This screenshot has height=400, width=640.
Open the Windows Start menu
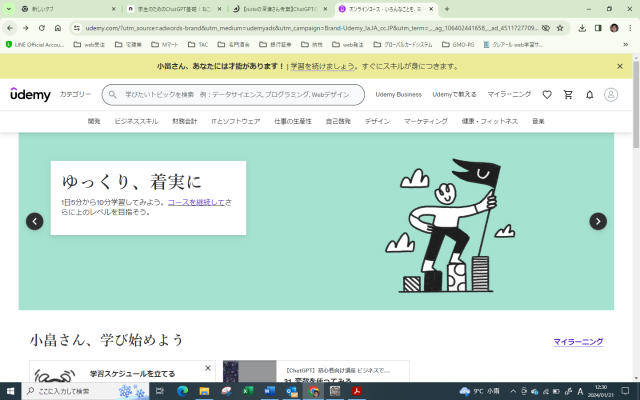point(10,391)
